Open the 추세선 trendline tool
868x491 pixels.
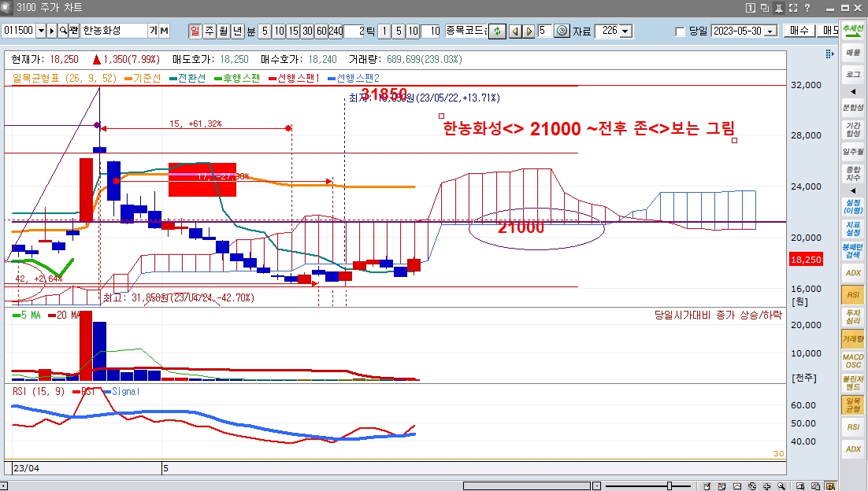point(853,29)
